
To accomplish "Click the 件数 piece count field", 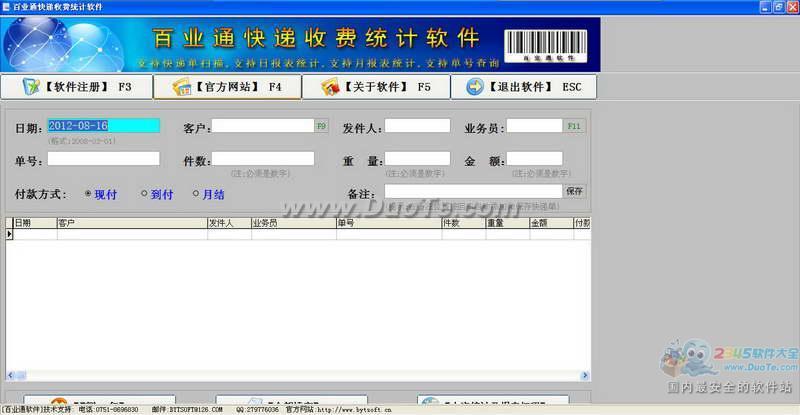I will point(263,159).
